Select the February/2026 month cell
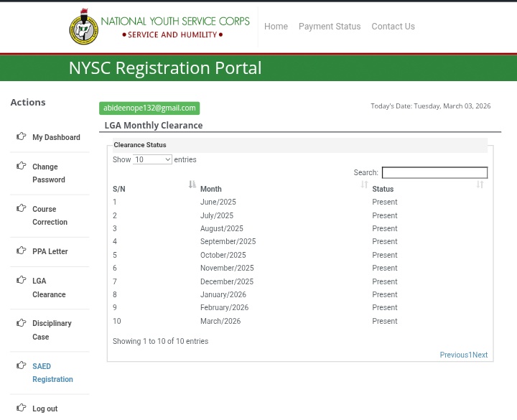This screenshot has height=420, width=517. [224, 307]
